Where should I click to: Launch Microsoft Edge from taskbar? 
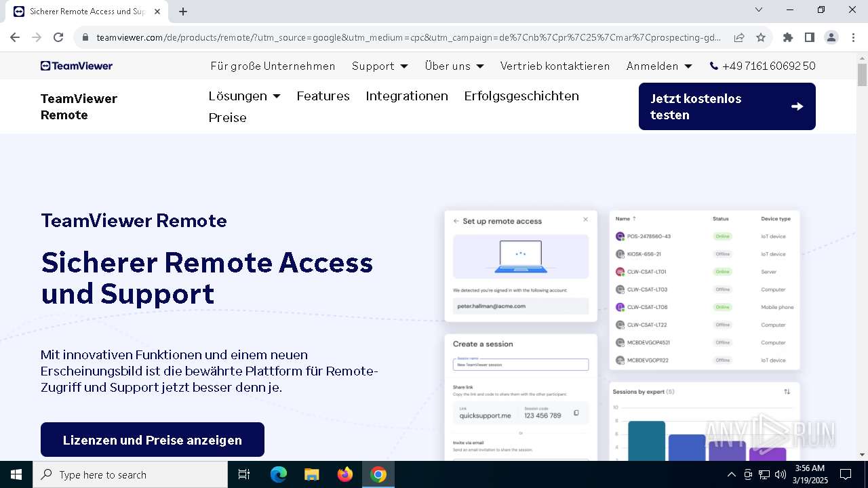tap(279, 474)
